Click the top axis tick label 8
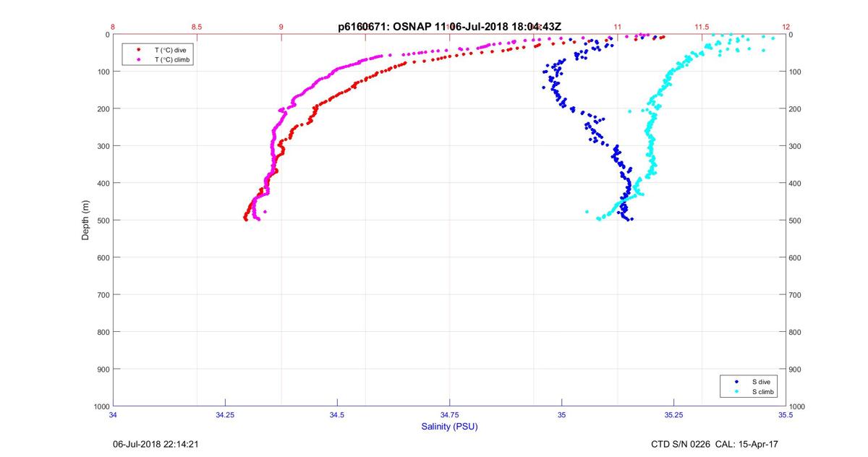This screenshot has height=457, width=868. click(x=113, y=27)
